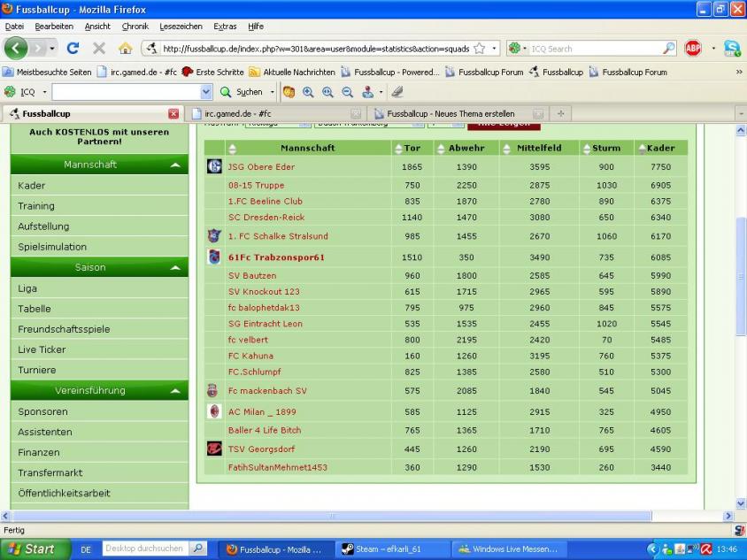
Task: Click AC Milan _ 1899 team crest
Action: 213,411
